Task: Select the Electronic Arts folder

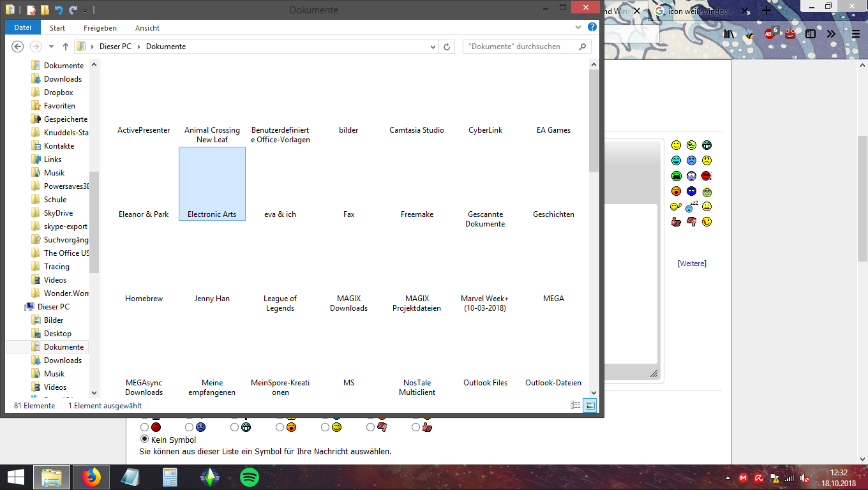Action: click(x=212, y=184)
